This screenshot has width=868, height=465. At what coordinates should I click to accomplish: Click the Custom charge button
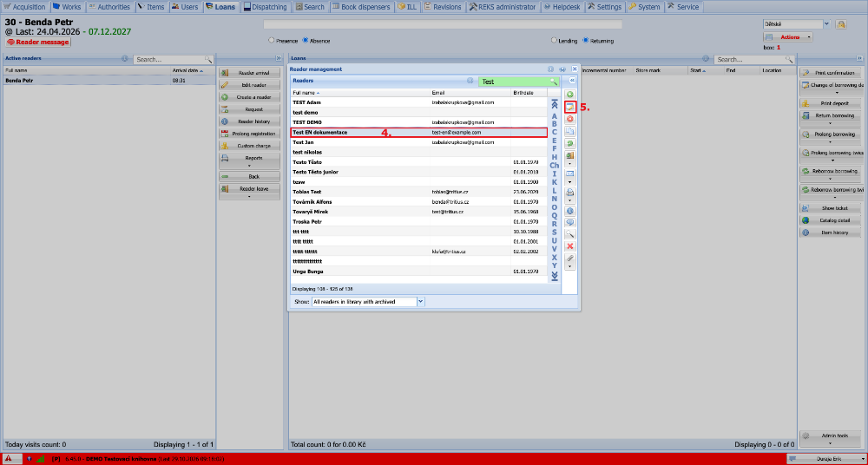click(250, 146)
